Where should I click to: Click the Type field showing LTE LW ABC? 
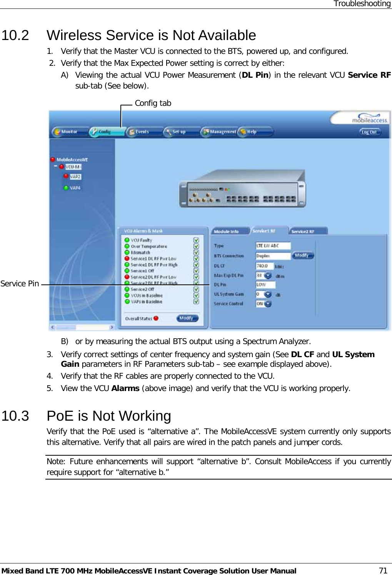(273, 246)
